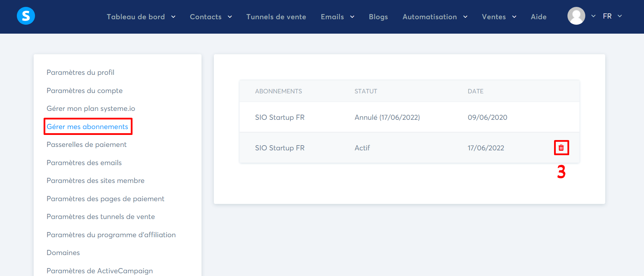Open the Emails menu
The width and height of the screenshot is (644, 276).
tap(332, 17)
